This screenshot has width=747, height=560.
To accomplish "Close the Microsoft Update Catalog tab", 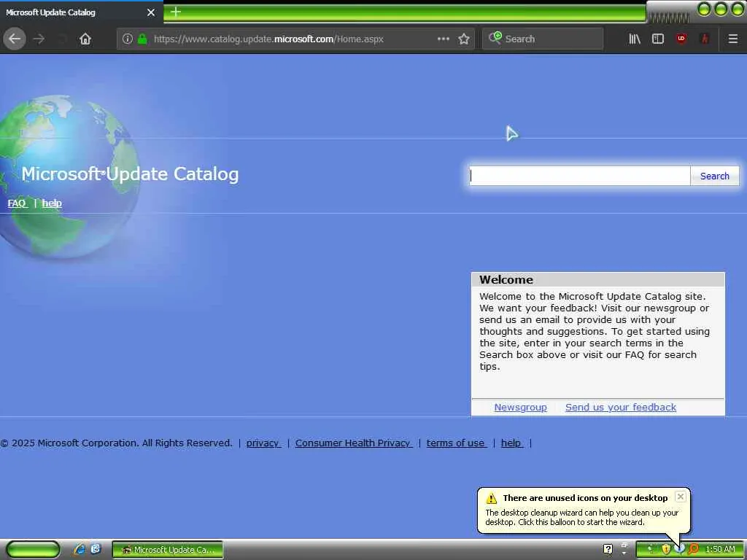I will [x=150, y=12].
